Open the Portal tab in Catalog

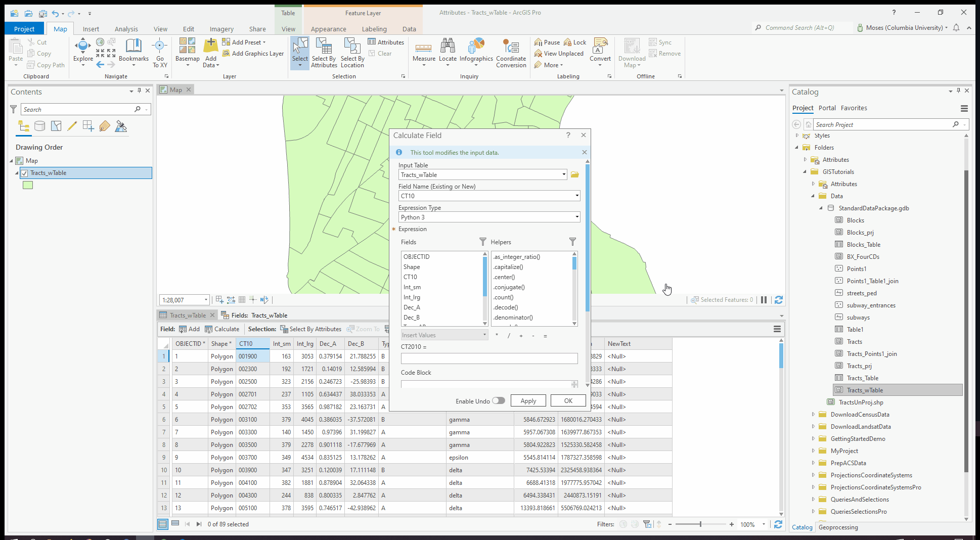click(827, 108)
